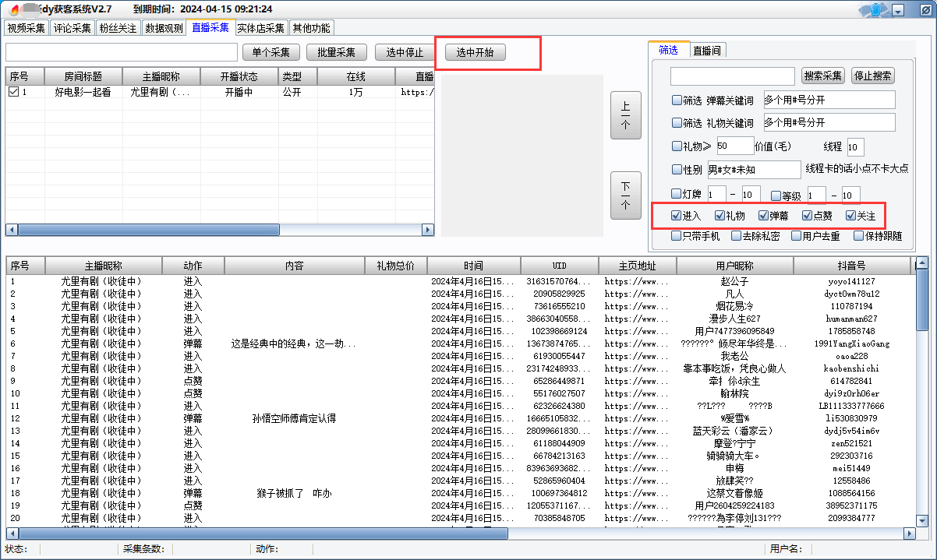Go to the 实体店采集 tab
The image size is (937, 560).
[x=261, y=28]
